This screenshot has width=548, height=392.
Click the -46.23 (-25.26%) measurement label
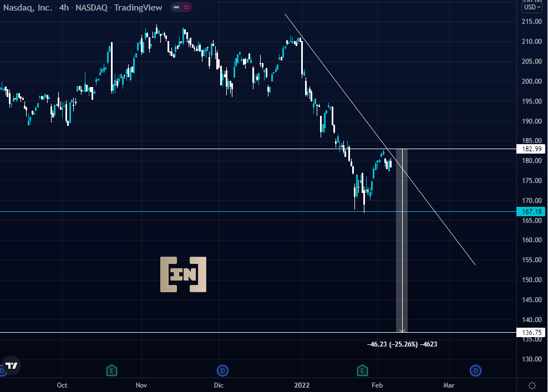(x=402, y=344)
